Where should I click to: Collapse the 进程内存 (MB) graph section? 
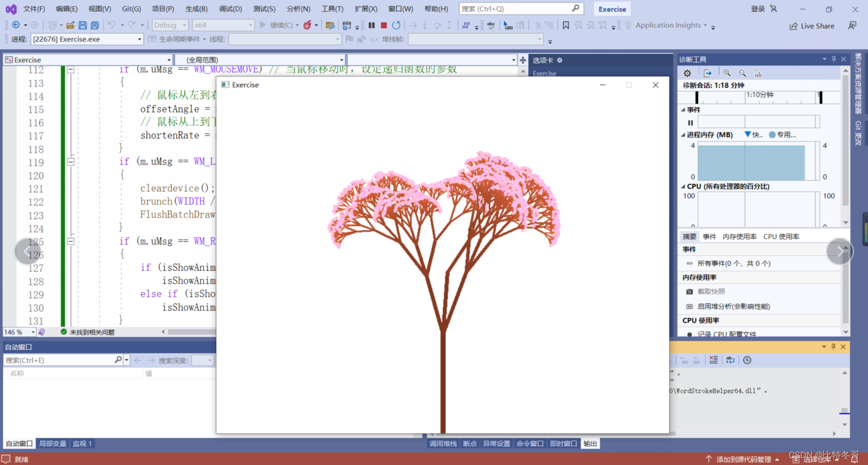coord(683,135)
